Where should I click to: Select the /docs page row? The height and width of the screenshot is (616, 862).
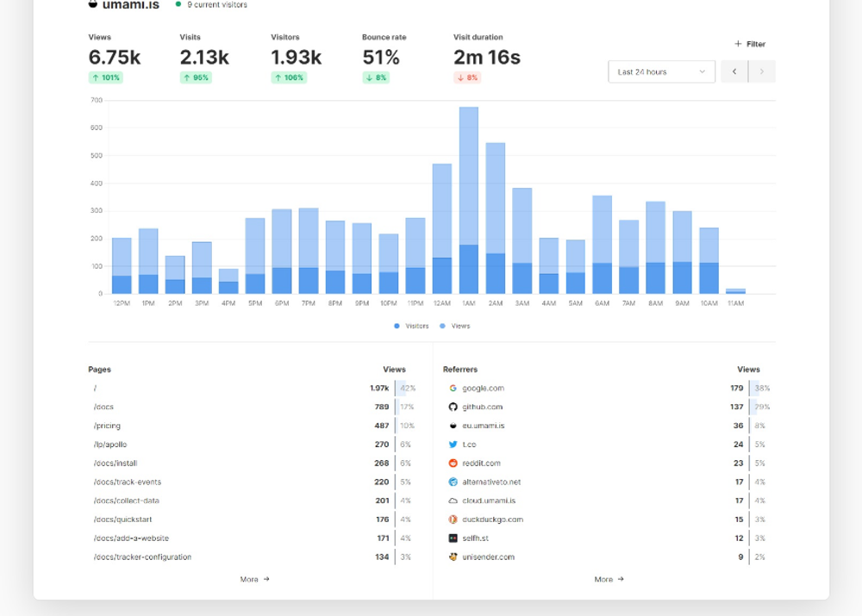[x=255, y=408]
